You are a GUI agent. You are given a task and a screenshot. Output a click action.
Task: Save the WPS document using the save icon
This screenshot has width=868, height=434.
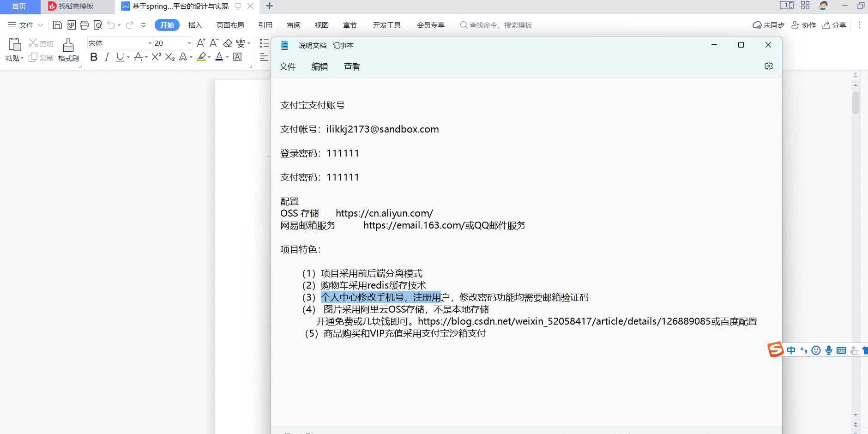57,25
